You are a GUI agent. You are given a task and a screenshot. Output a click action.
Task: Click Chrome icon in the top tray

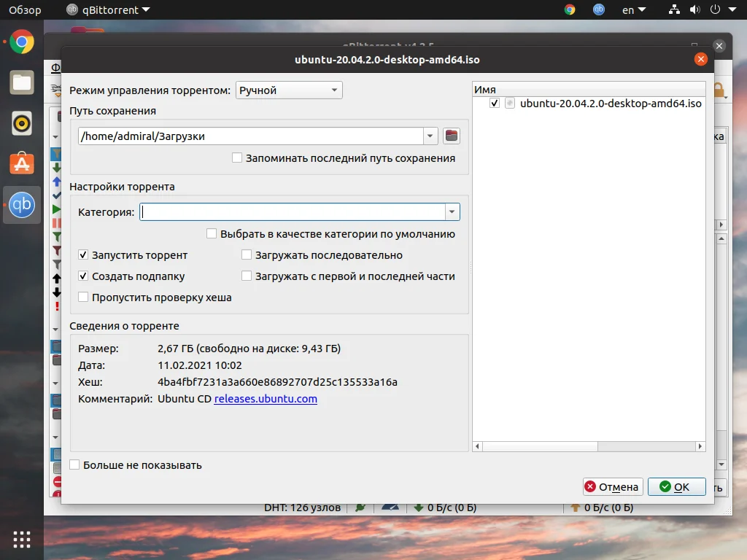coord(569,9)
